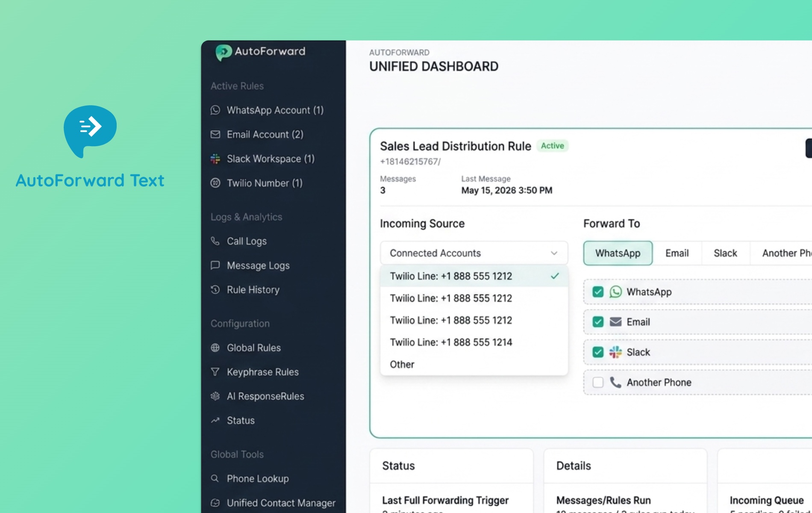Click the Message Logs chat icon
812x513 pixels.
pyautogui.click(x=215, y=265)
